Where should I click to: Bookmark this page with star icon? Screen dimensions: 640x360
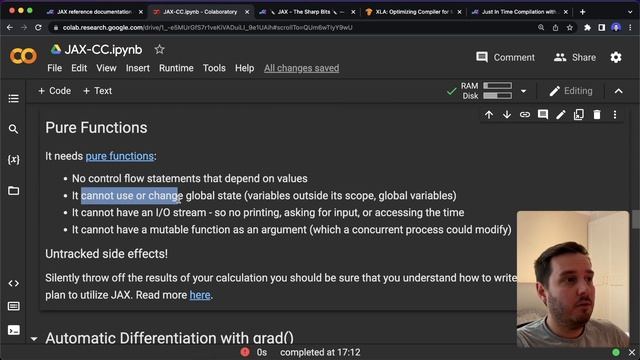click(x=570, y=27)
